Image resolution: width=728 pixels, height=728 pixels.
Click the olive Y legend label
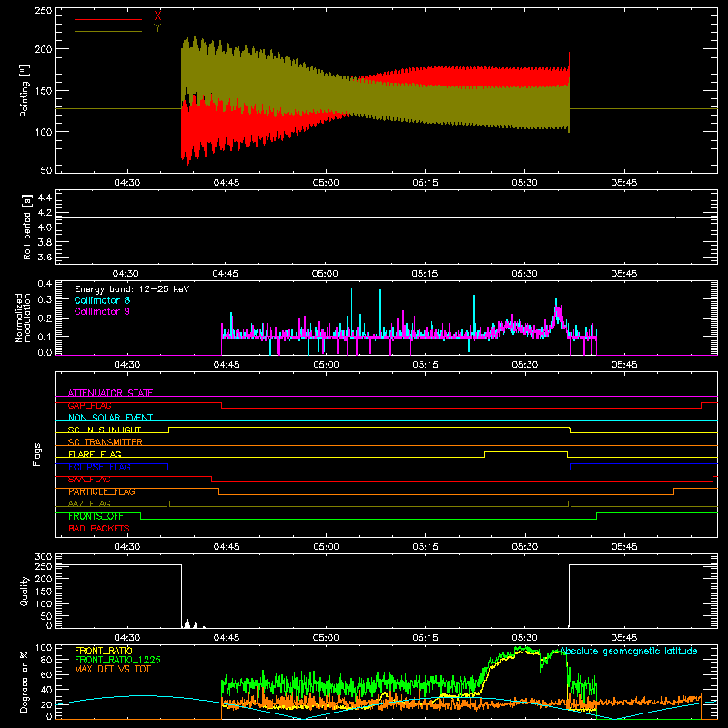tap(157, 28)
